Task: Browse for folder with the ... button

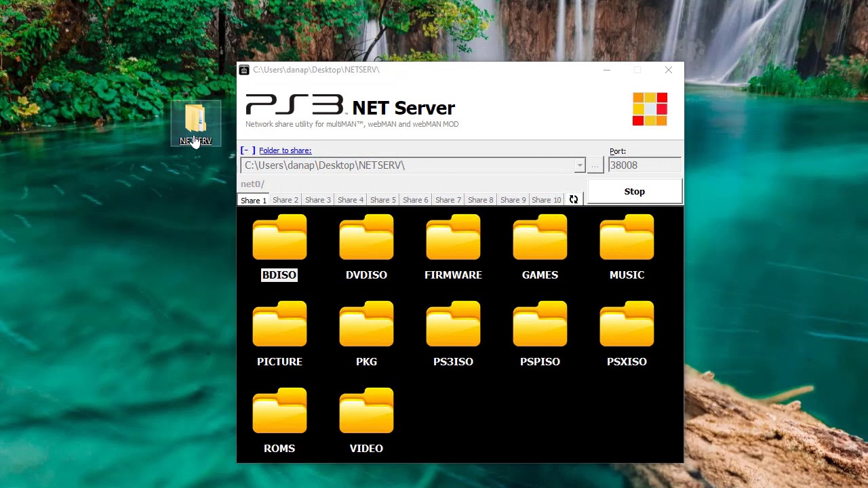Action: 595,165
